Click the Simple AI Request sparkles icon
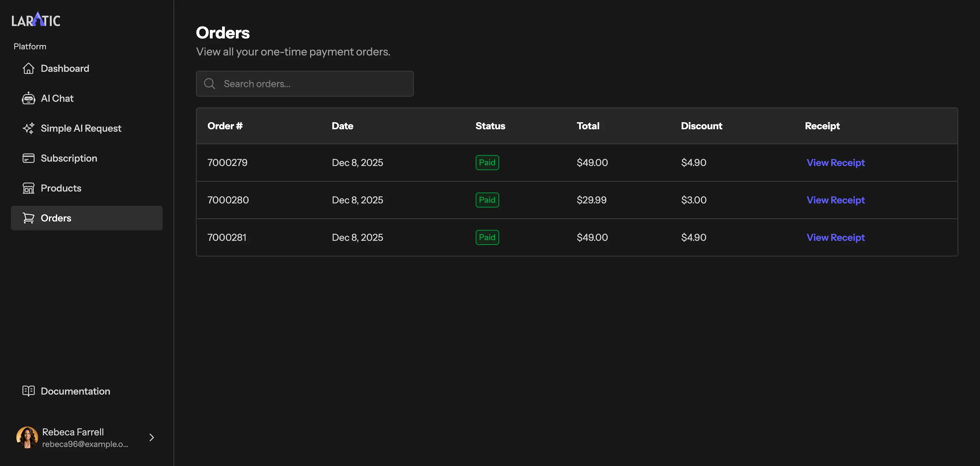The image size is (980, 466). pos(28,128)
